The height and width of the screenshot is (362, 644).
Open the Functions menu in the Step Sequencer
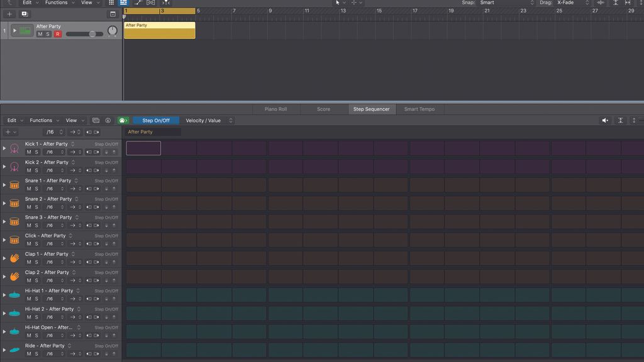[41, 120]
